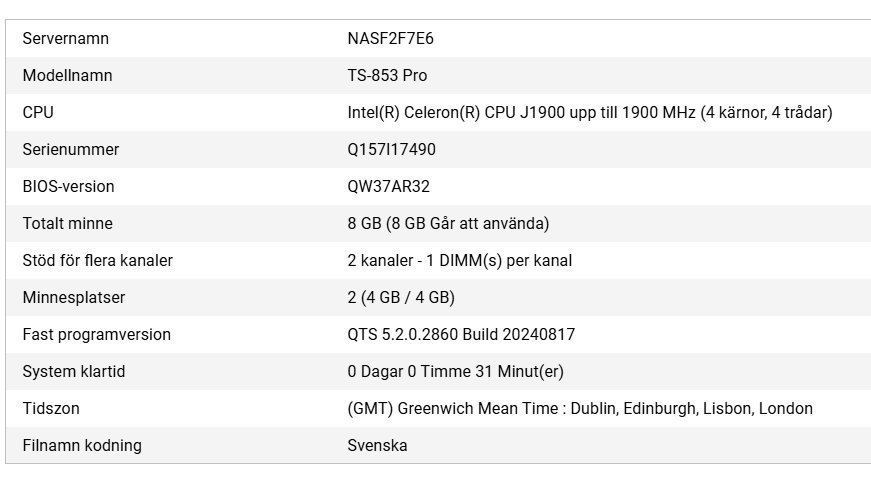Click the BIOS-version label
Screen dimensions: 871x495
[x=68, y=187]
